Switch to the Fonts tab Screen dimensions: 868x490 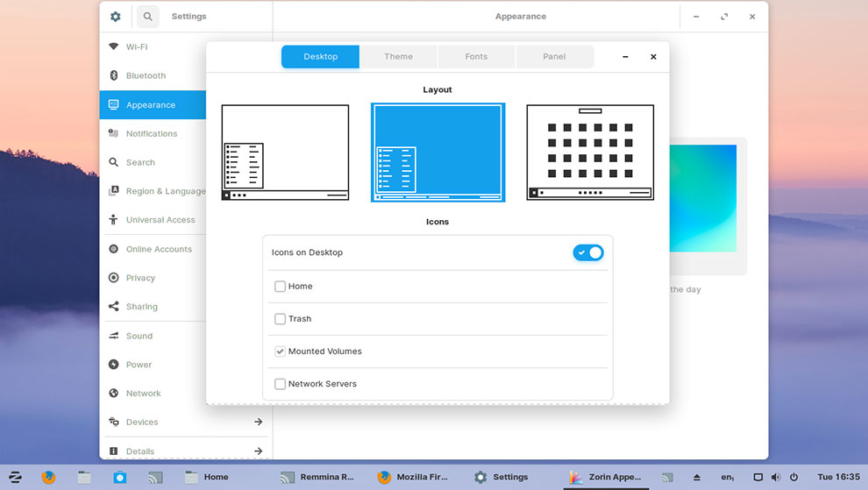[x=476, y=56]
